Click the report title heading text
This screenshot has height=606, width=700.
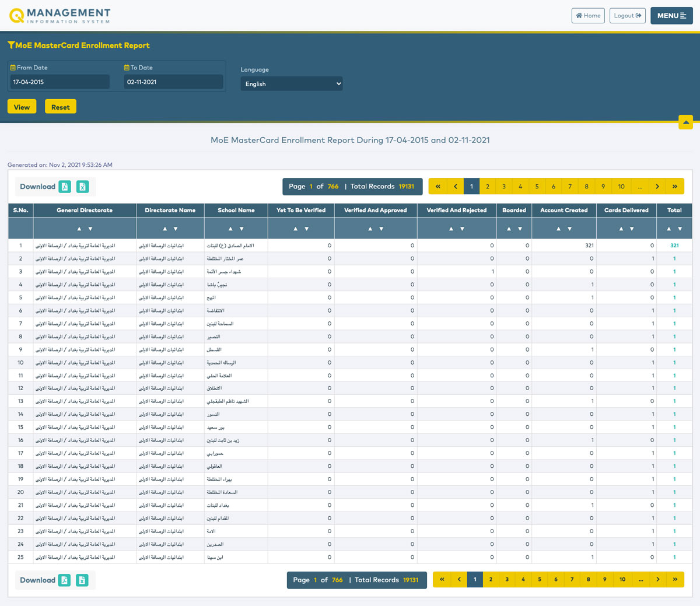[350, 140]
